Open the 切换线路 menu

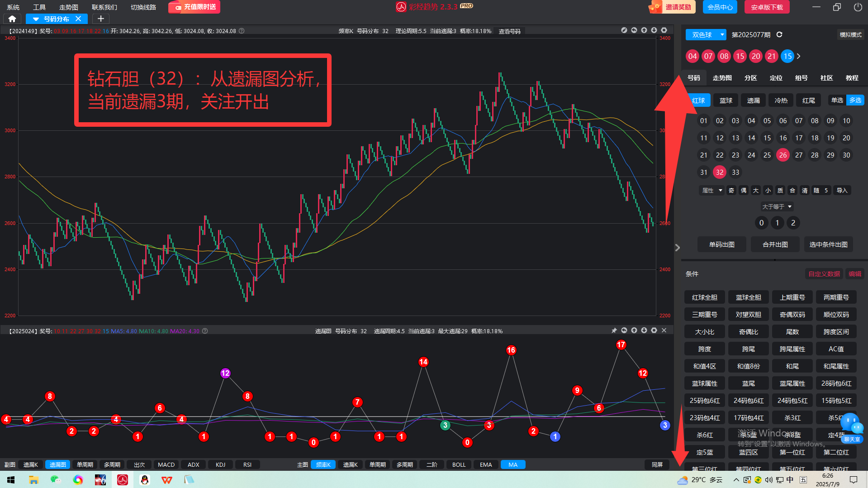143,7
